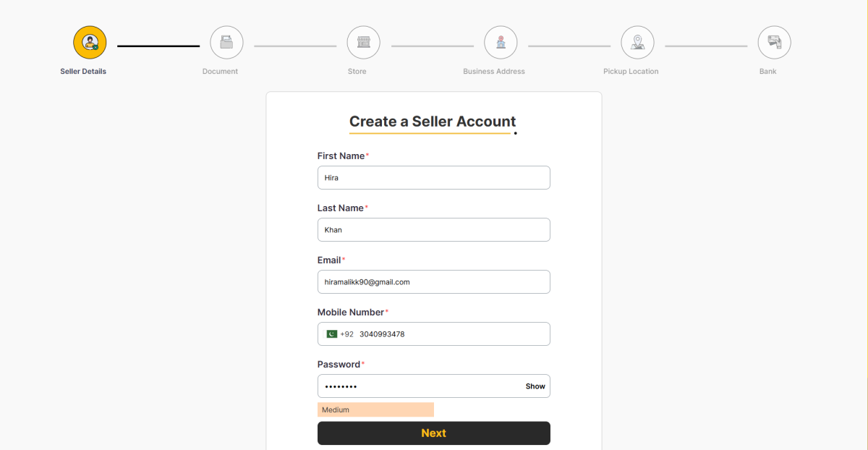Click the Medium password strength bar
868x450 pixels.
point(375,409)
